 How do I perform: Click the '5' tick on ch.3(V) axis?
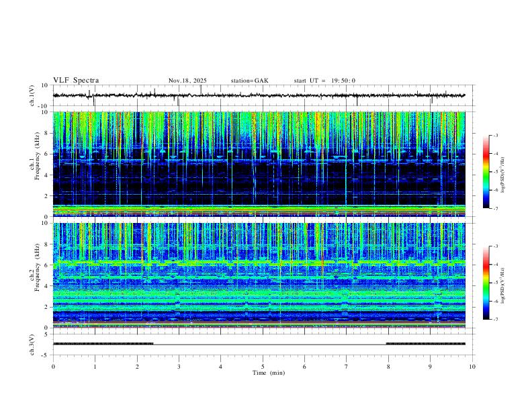click(46, 334)
